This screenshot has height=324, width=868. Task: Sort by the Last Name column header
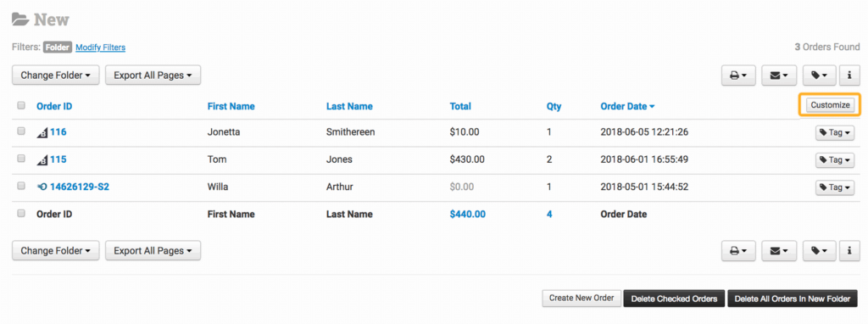[349, 106]
